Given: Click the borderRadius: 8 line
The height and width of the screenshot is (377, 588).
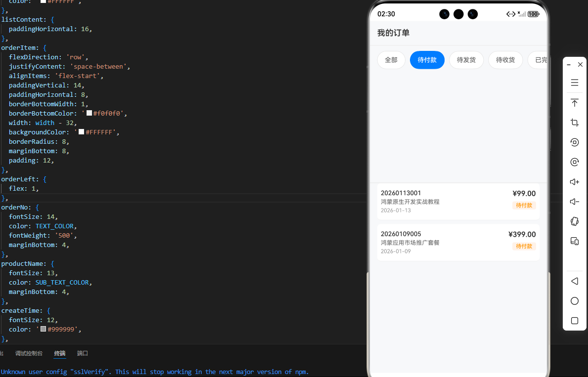Looking at the screenshot, I should click(39, 141).
